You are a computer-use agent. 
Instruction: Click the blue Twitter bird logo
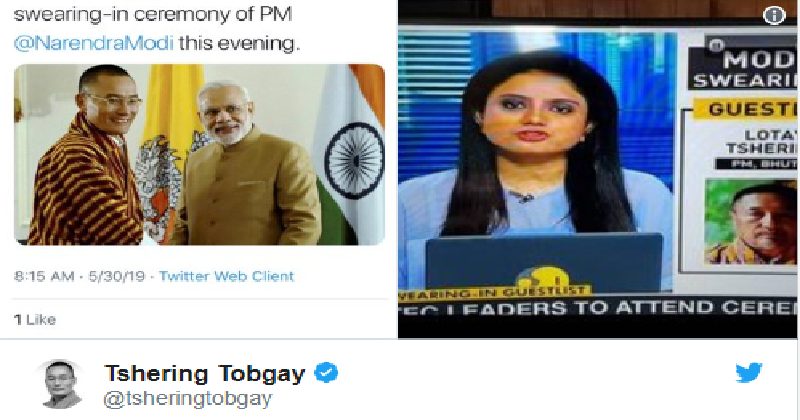748,373
